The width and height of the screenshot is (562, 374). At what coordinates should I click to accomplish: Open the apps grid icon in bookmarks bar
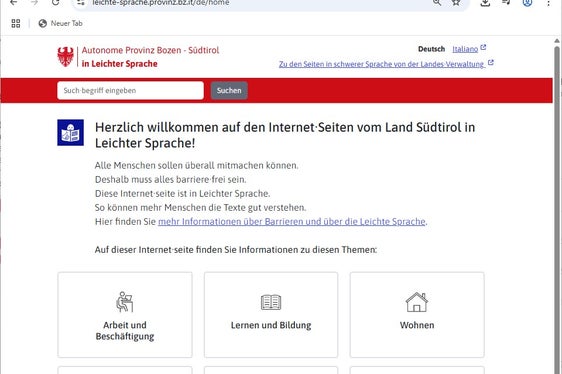(x=16, y=23)
